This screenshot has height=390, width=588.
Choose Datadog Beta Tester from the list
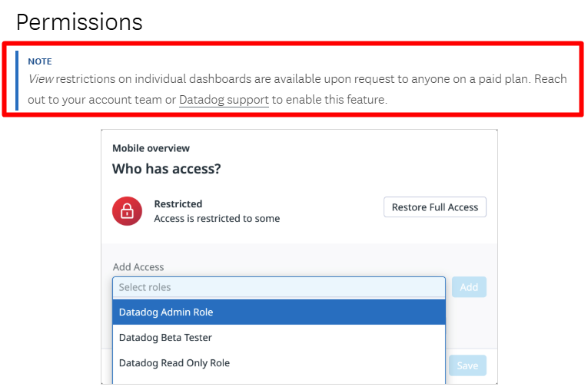(x=279, y=338)
